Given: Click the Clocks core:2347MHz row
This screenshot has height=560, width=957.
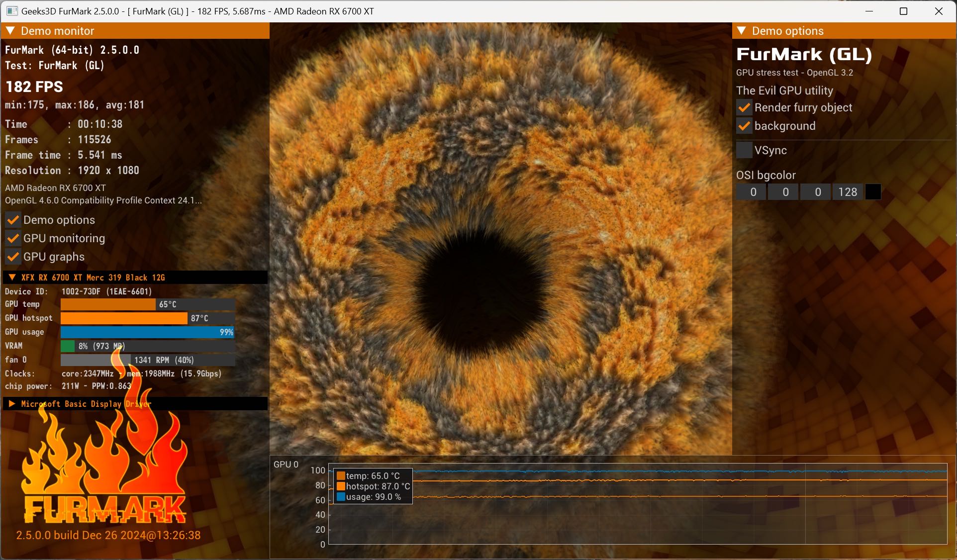Looking at the screenshot, I should point(113,373).
